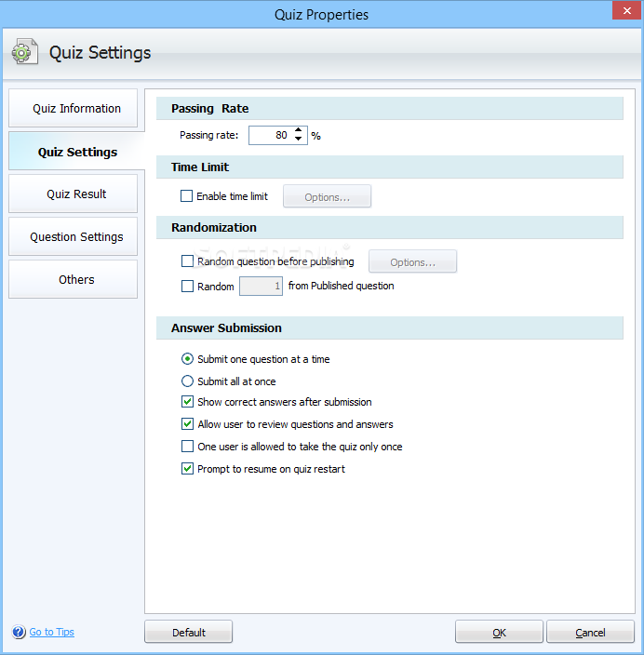Image resolution: width=644 pixels, height=655 pixels.
Task: Click the Passing Rate section header
Action: 390,109
